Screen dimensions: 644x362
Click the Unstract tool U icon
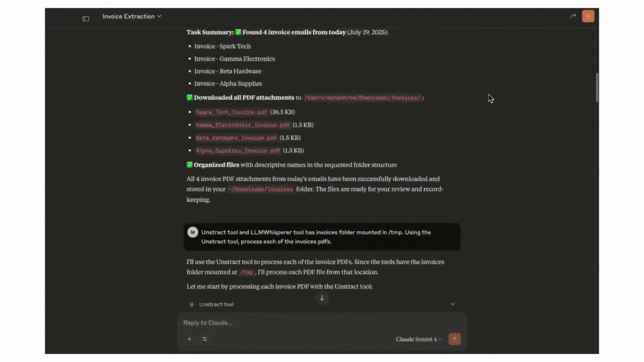pos(192,304)
